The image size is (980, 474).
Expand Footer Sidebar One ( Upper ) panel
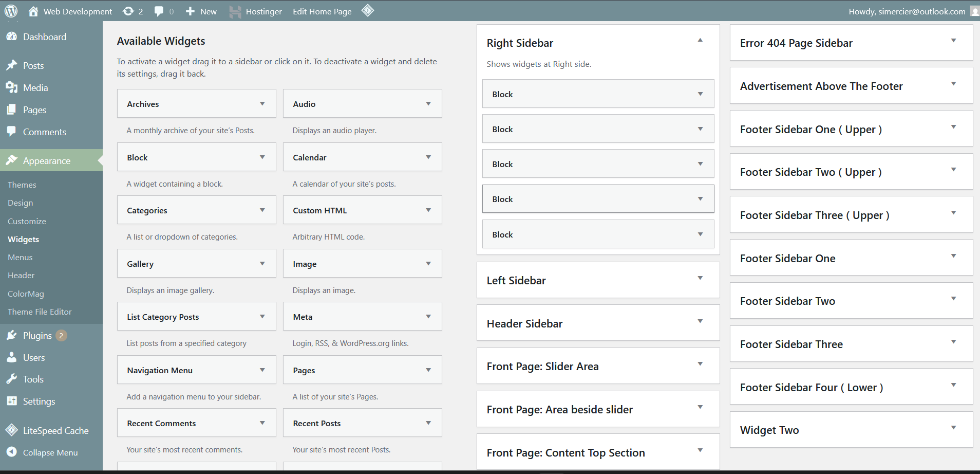(x=953, y=127)
